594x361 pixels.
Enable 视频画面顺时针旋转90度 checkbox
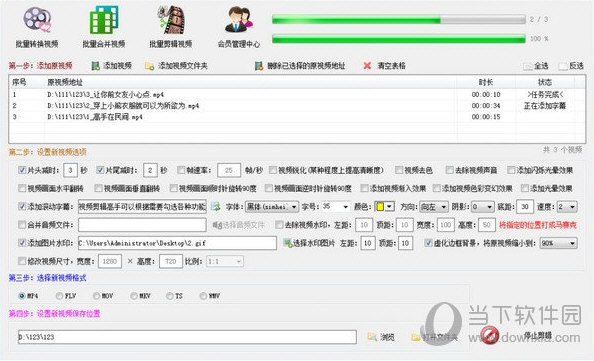[174, 188]
